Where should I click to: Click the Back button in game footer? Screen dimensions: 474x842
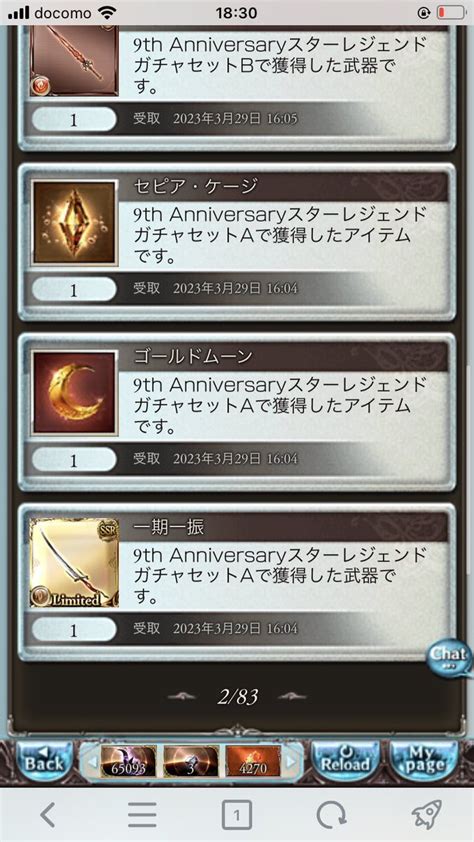pos(44,760)
